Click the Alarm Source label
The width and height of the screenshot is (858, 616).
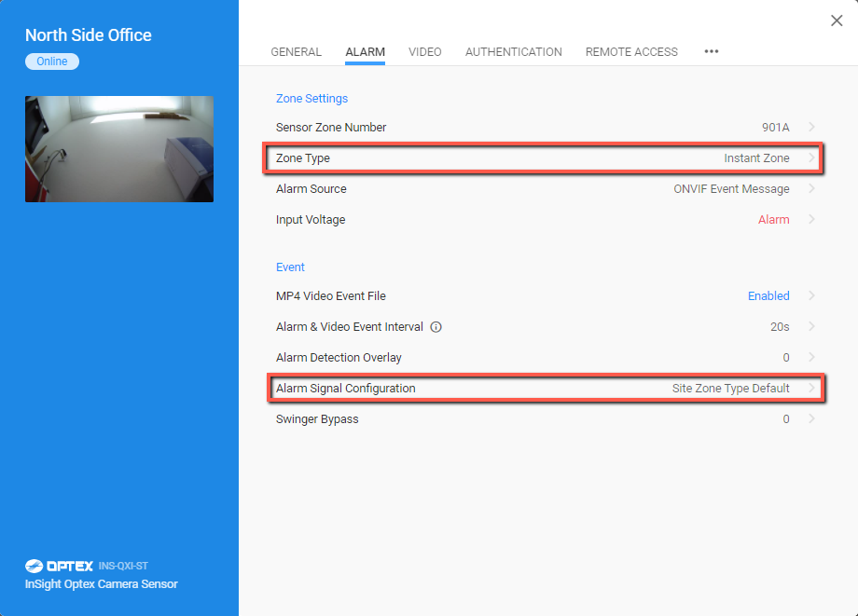pyautogui.click(x=311, y=189)
